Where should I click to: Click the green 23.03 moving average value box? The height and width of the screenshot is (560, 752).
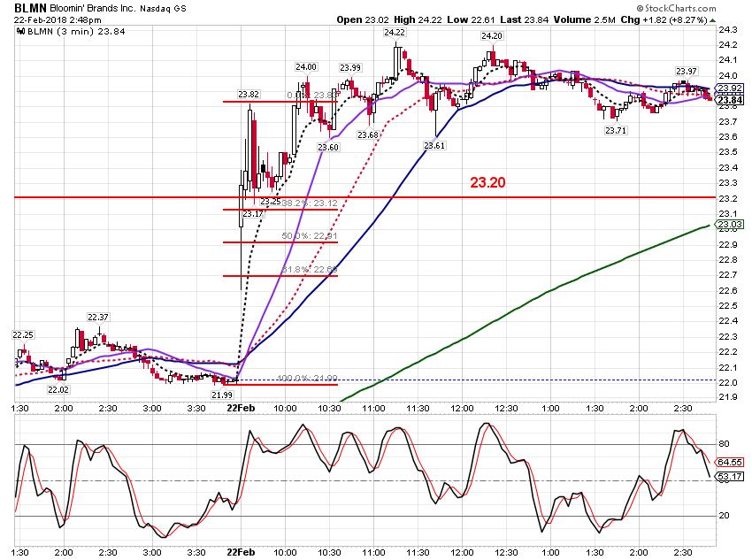(x=730, y=225)
